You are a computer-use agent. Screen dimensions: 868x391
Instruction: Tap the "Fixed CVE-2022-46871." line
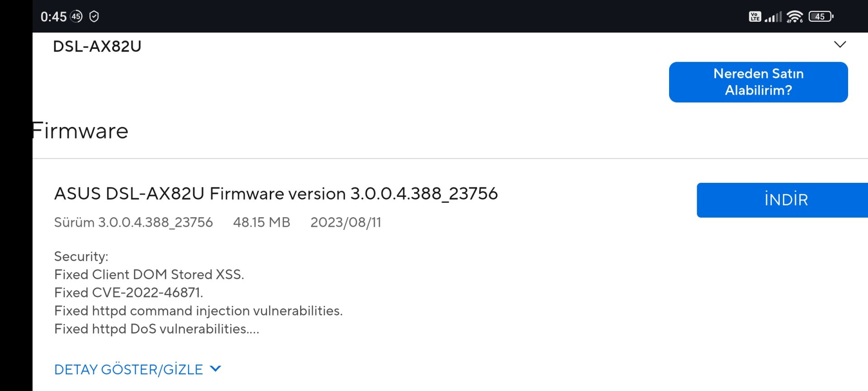tap(129, 293)
